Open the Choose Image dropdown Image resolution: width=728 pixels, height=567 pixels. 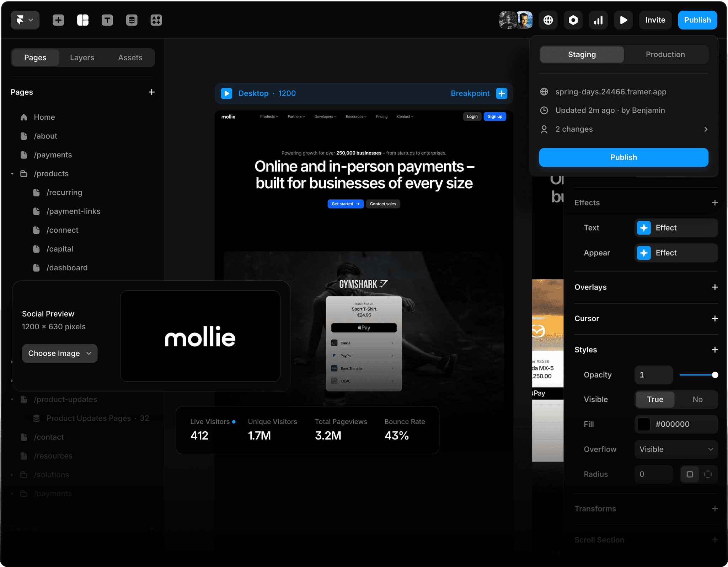[x=60, y=353]
